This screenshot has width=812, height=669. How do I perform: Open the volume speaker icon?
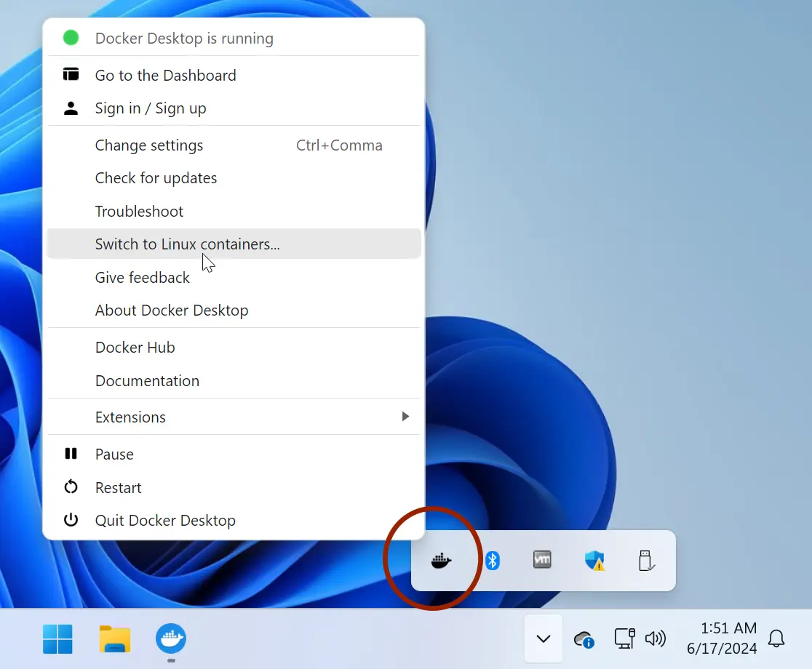click(655, 639)
